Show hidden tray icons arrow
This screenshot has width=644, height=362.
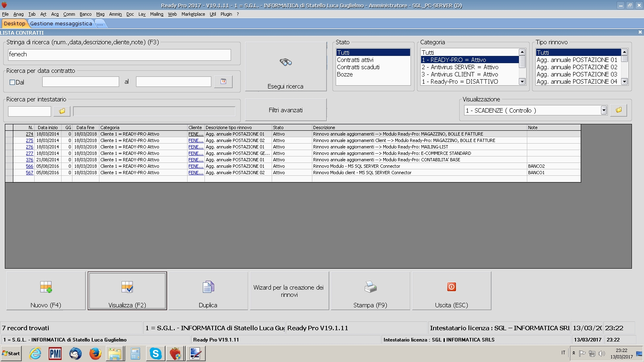click(574, 353)
